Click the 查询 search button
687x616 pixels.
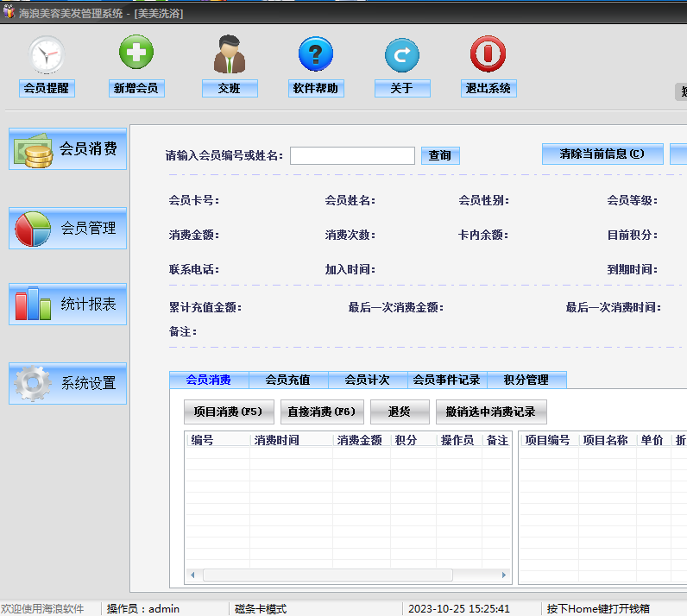pos(440,155)
